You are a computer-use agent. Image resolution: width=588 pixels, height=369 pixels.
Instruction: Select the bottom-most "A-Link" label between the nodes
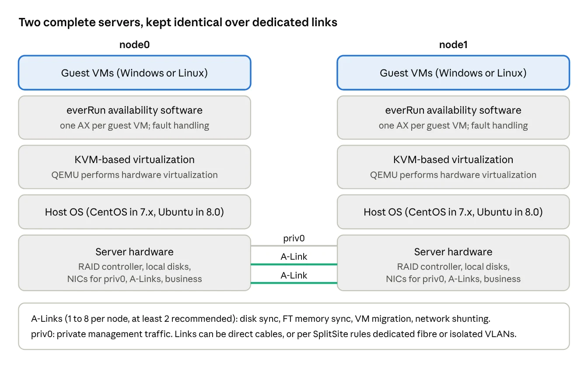[x=294, y=275]
